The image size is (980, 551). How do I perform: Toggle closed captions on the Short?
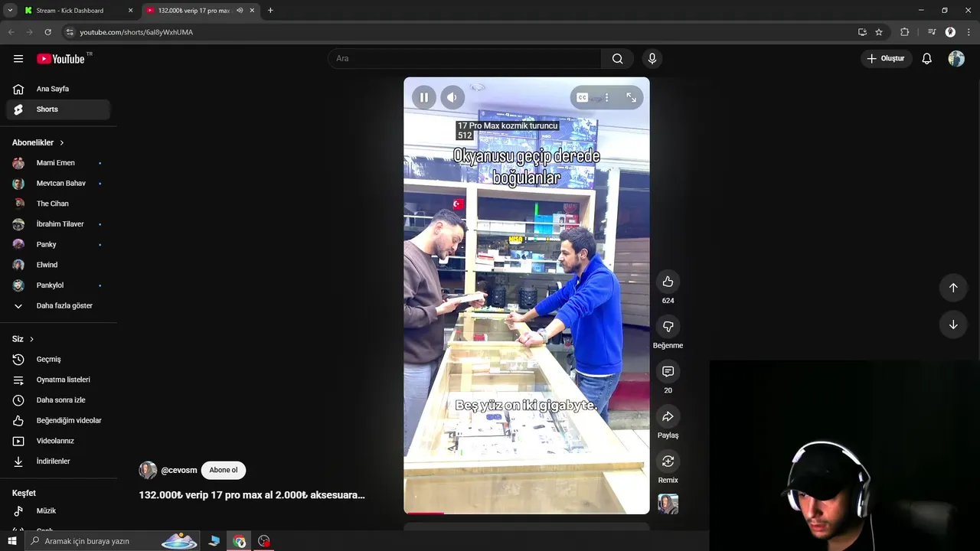[x=583, y=97]
